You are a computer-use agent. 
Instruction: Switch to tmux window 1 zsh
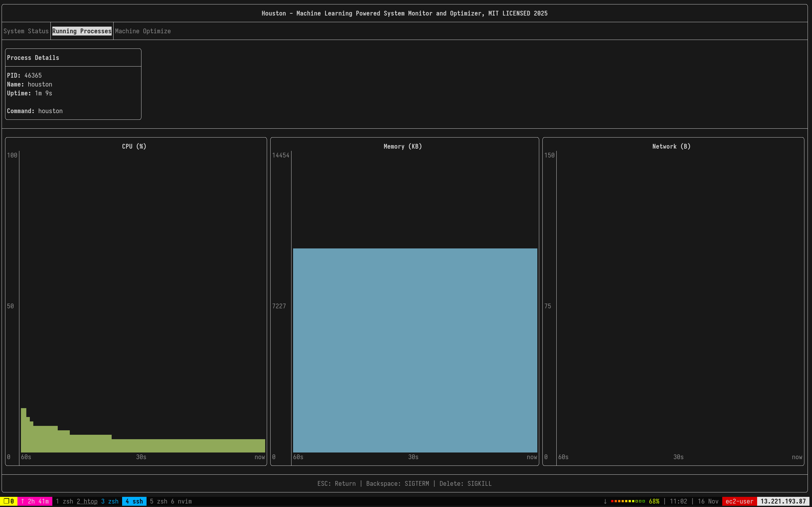coord(64,501)
